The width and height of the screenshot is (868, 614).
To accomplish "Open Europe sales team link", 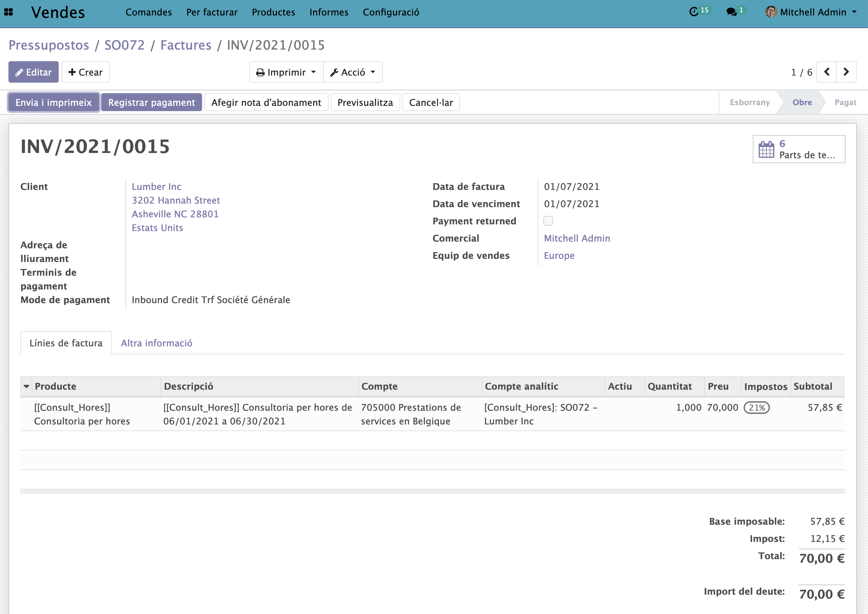I will click(x=559, y=256).
